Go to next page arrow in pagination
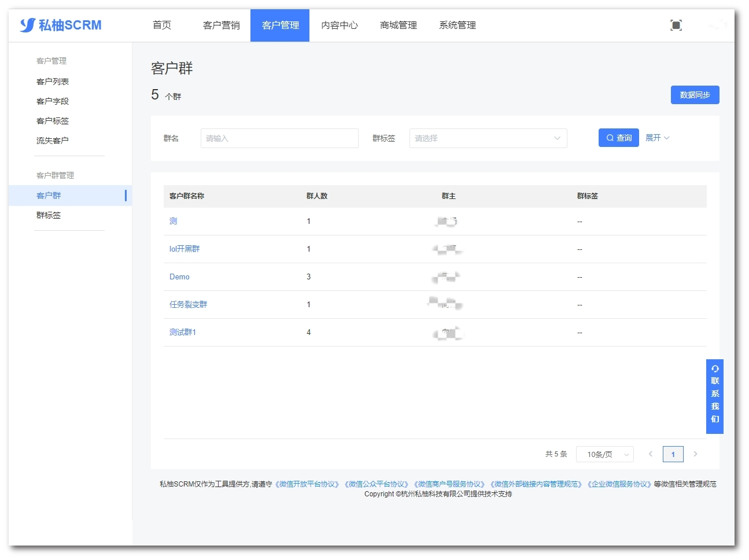 [695, 454]
